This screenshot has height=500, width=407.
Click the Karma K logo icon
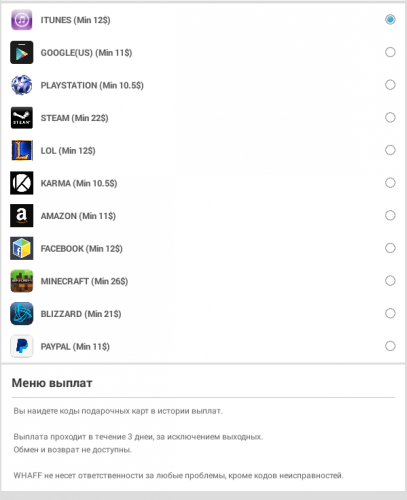click(x=22, y=183)
